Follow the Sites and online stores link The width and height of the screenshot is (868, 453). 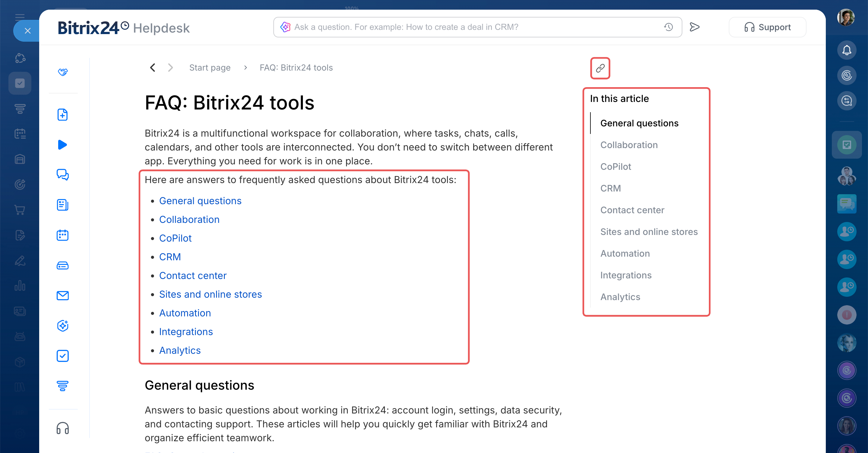click(x=210, y=294)
